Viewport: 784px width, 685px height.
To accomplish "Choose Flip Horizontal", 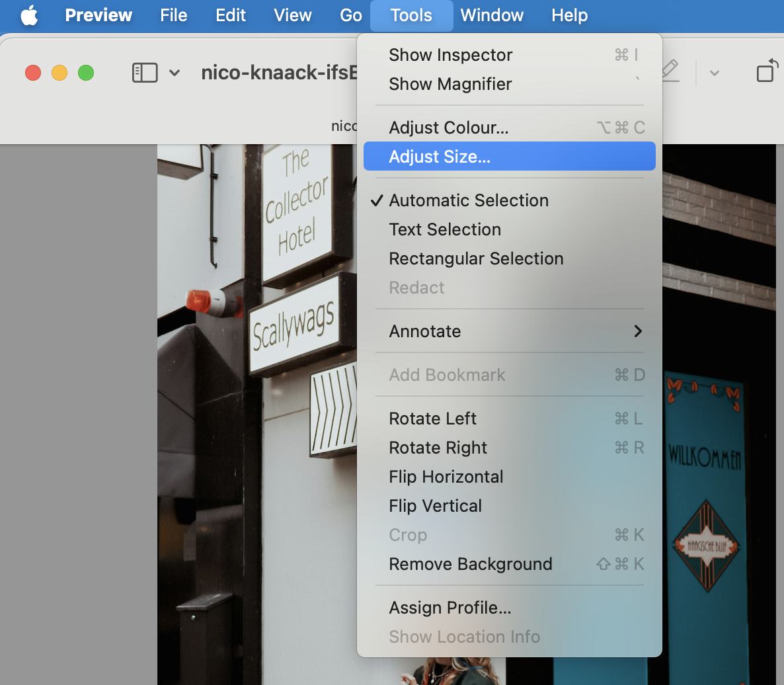I will (x=510, y=477).
